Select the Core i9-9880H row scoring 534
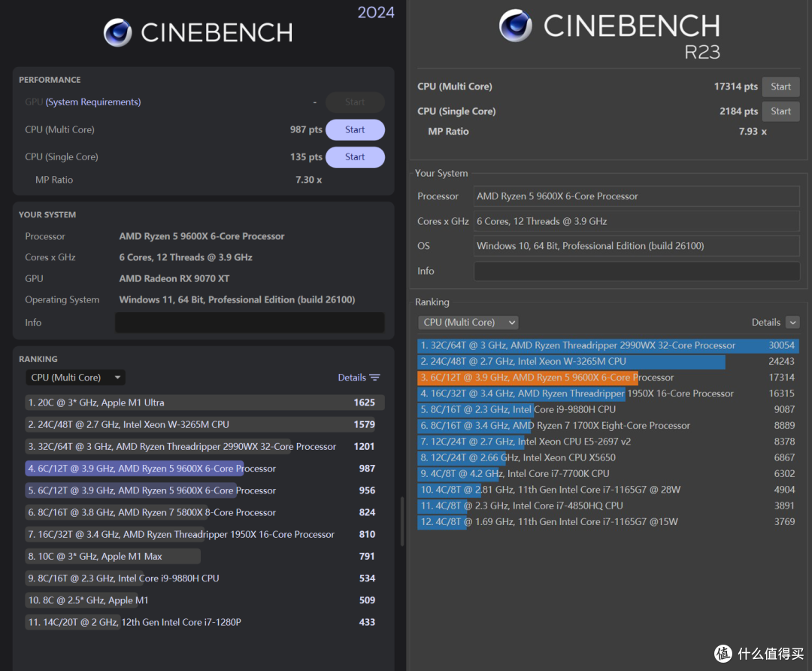The width and height of the screenshot is (812, 671). 205,578
